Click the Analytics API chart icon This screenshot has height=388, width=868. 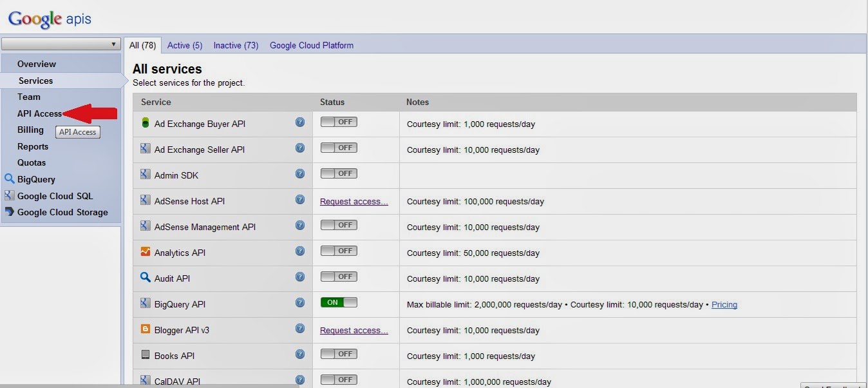click(x=146, y=251)
